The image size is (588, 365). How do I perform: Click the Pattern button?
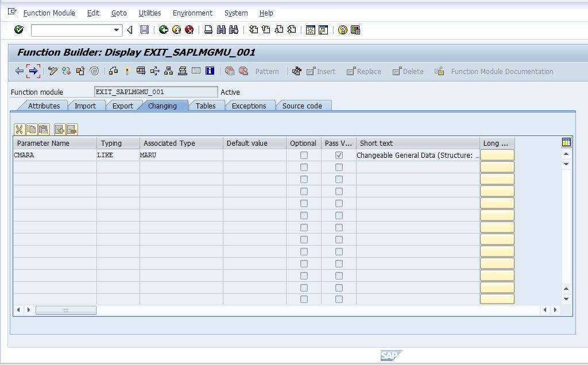267,71
